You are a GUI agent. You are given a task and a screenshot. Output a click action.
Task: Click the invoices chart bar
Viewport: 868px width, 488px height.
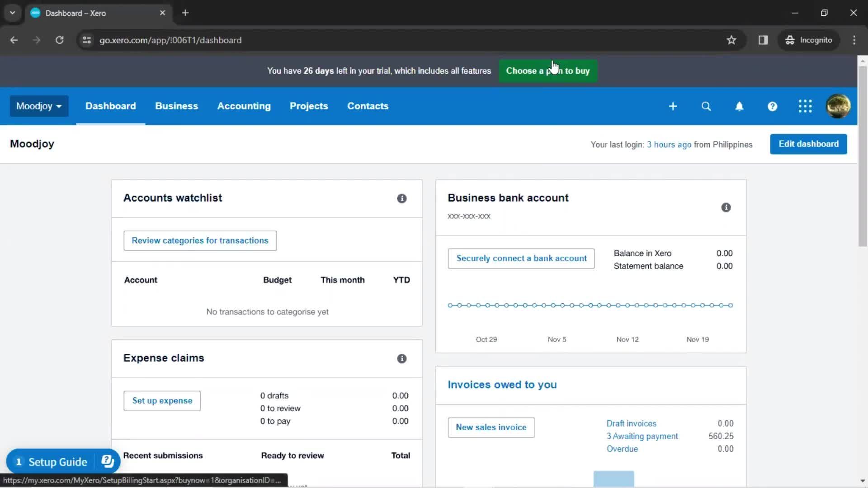tap(613, 479)
